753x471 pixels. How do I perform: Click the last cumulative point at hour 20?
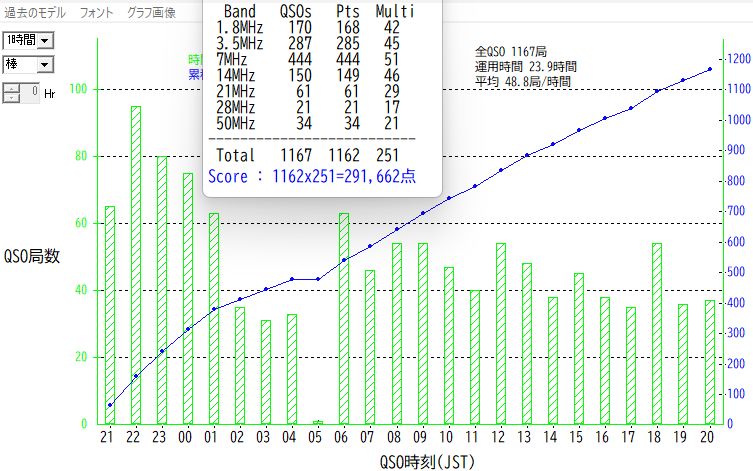709,69
